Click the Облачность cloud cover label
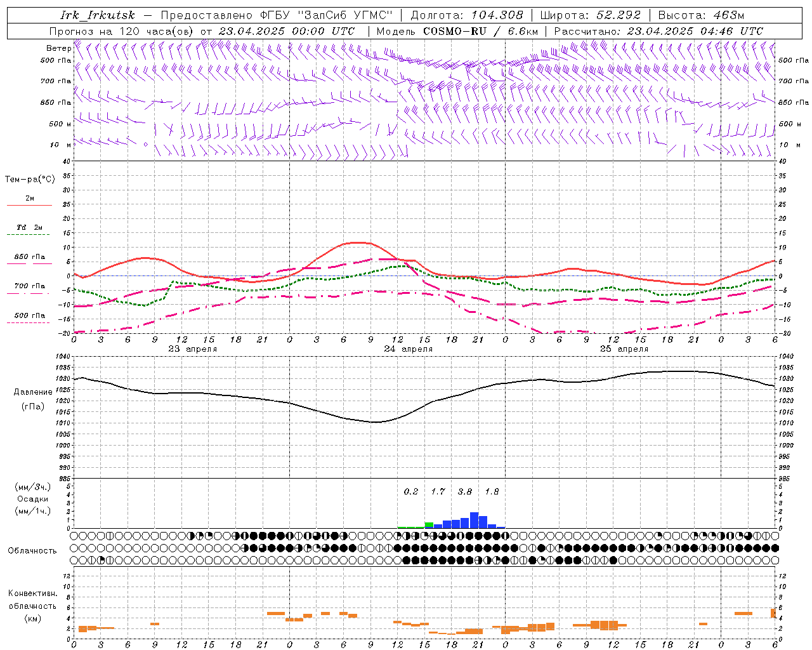812x650 pixels. coord(32,550)
